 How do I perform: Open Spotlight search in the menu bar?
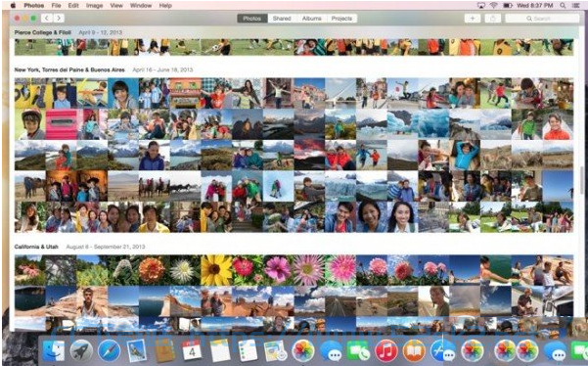tap(563, 5)
